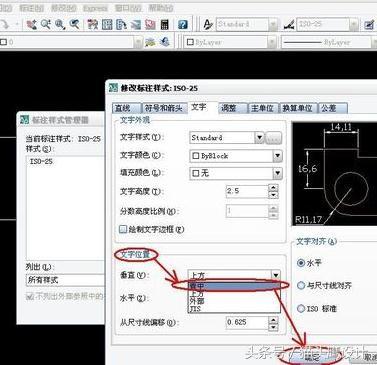Choose 置中 in the vertical position list
Screen dimensions: 377x365
coord(234,286)
